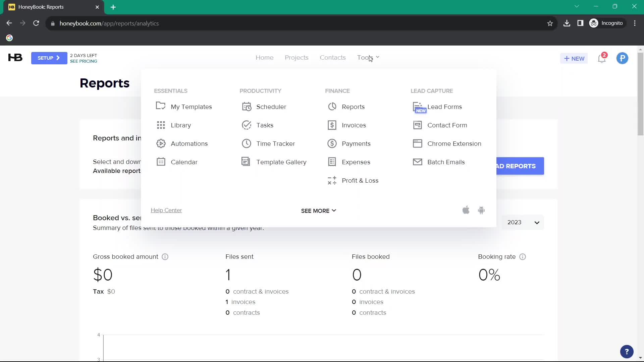Click the Scheduler calendar-clock icon
The height and width of the screenshot is (362, 644).
pos(247,107)
